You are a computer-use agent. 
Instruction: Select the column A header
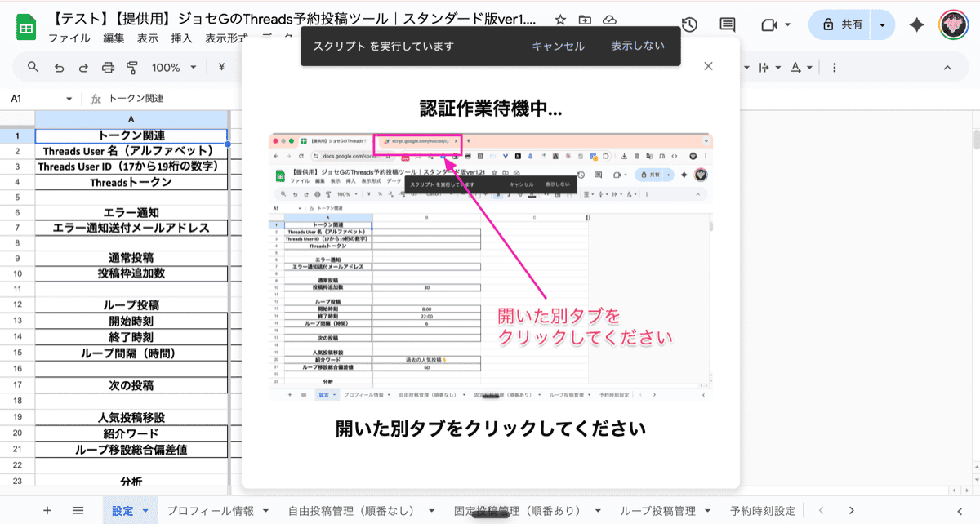click(x=131, y=119)
